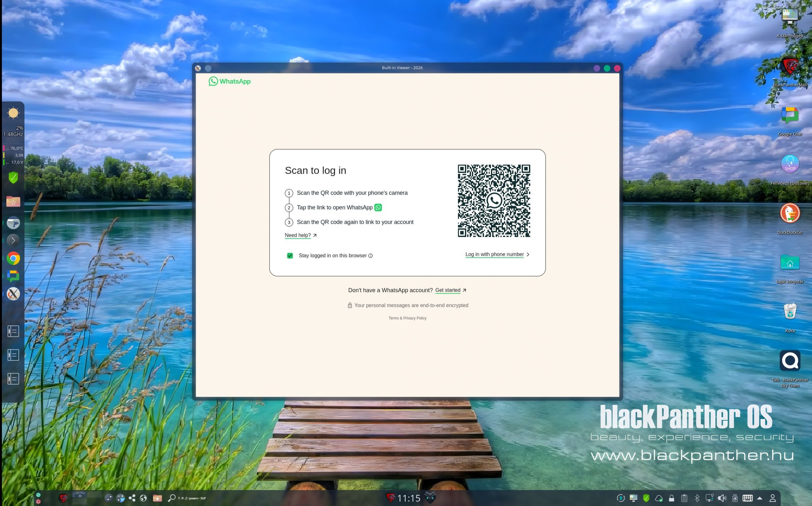Open the blackPanther start menu in taskbar
Screen dimensions: 812x506
pos(63,498)
